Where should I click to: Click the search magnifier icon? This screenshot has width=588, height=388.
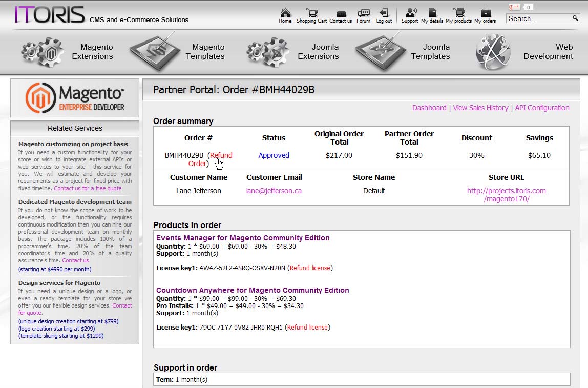575,18
